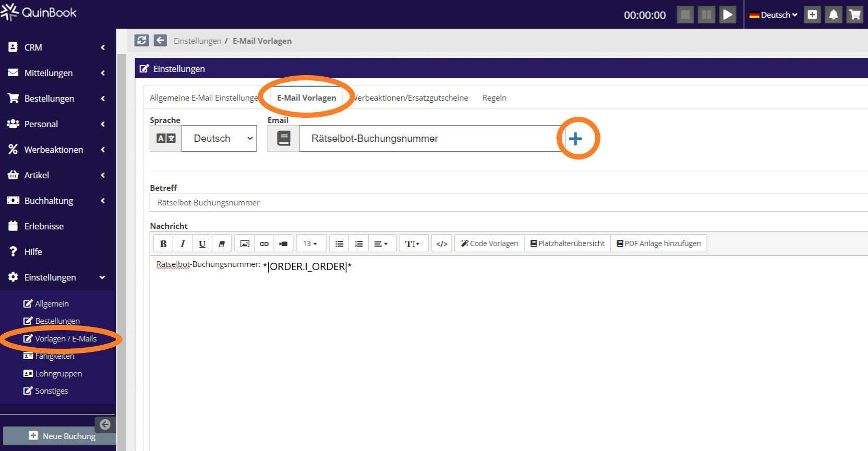The width and height of the screenshot is (868, 451).
Task: Switch to the Regeln tab
Action: click(x=494, y=98)
